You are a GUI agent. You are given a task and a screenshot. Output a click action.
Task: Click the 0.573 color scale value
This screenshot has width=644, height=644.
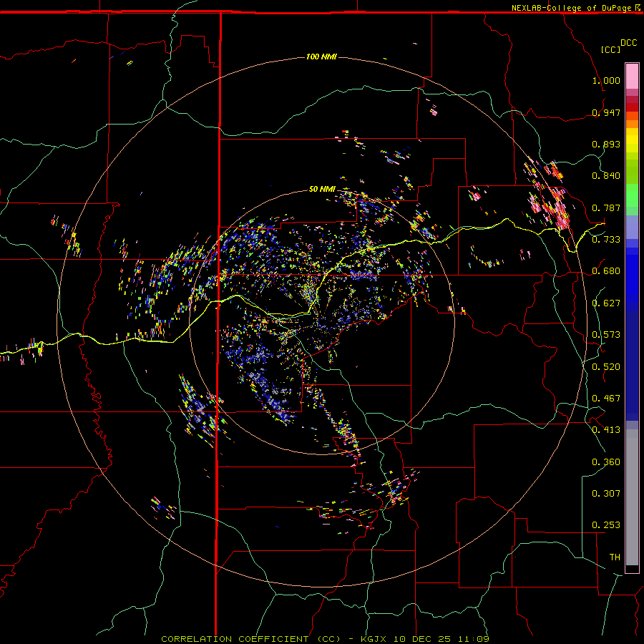606,334
